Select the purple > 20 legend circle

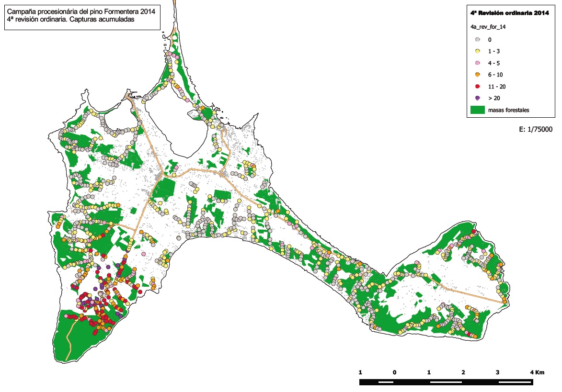pyautogui.click(x=477, y=98)
